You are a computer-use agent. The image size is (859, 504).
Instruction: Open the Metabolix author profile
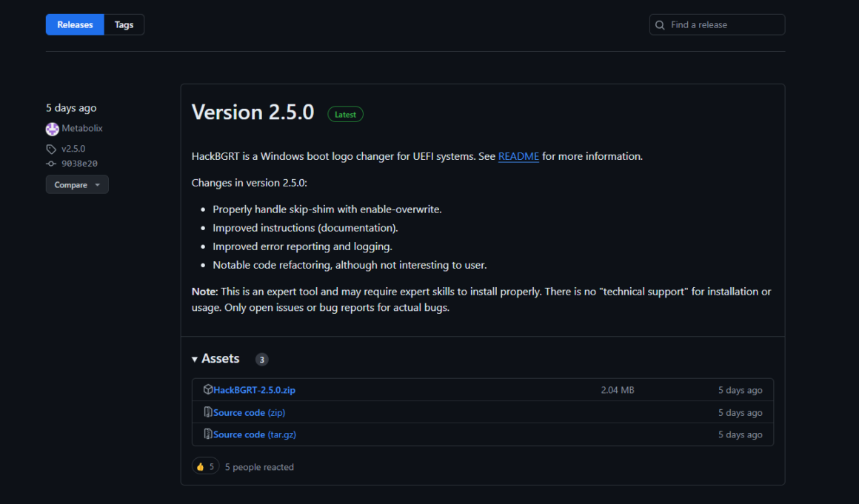[x=82, y=128]
